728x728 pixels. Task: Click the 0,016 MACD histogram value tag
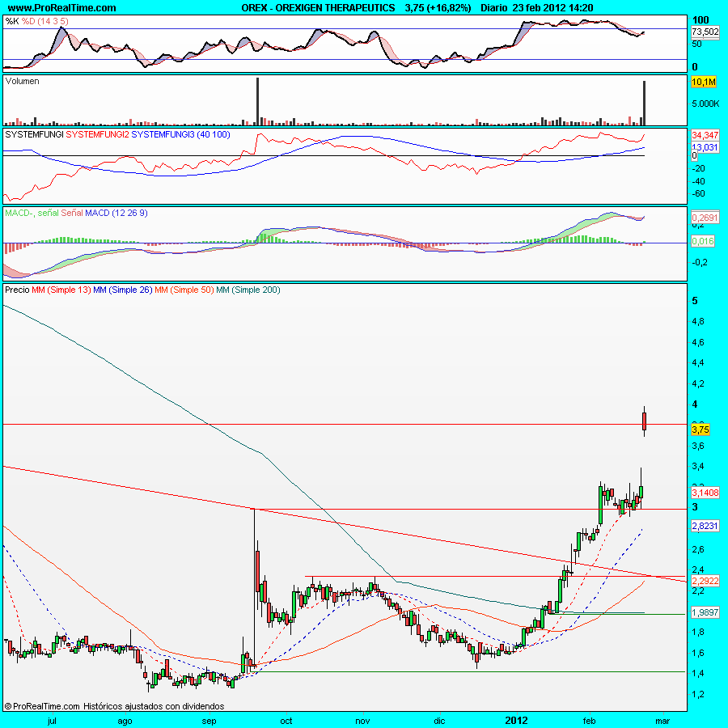pos(703,241)
